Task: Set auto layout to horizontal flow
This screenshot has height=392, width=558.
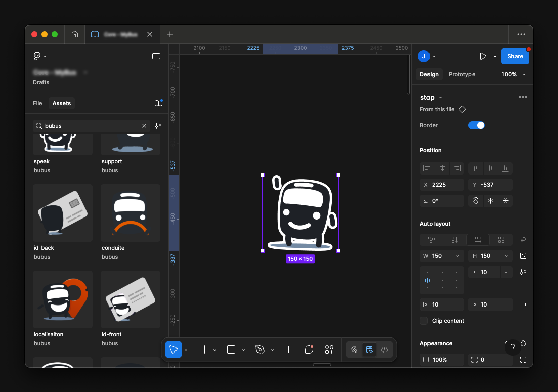Action: pyautogui.click(x=478, y=240)
